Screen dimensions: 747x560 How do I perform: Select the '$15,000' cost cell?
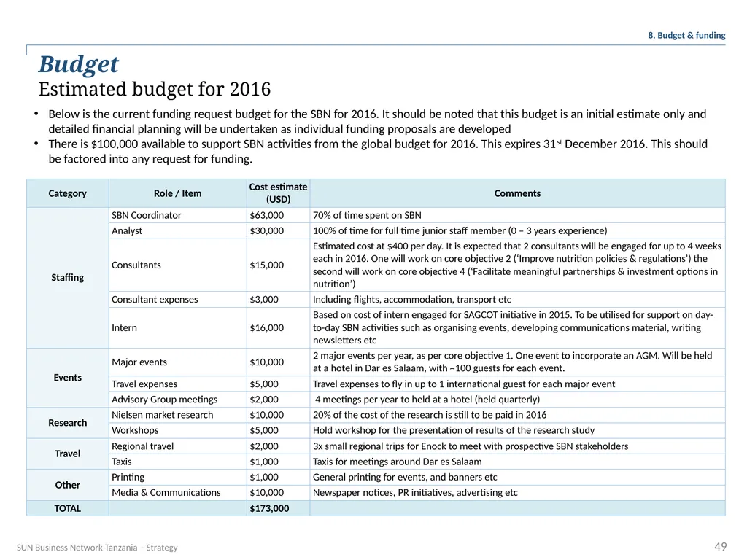tap(278, 265)
